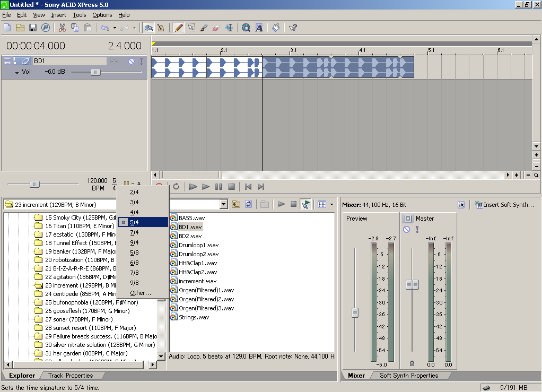
Task: Go up one folder level icon
Action: tap(236, 204)
